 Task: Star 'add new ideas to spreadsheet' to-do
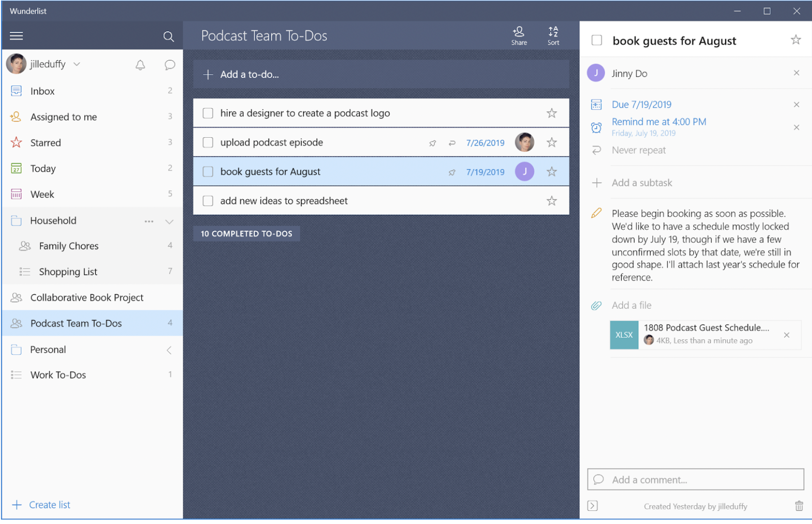[x=552, y=201]
